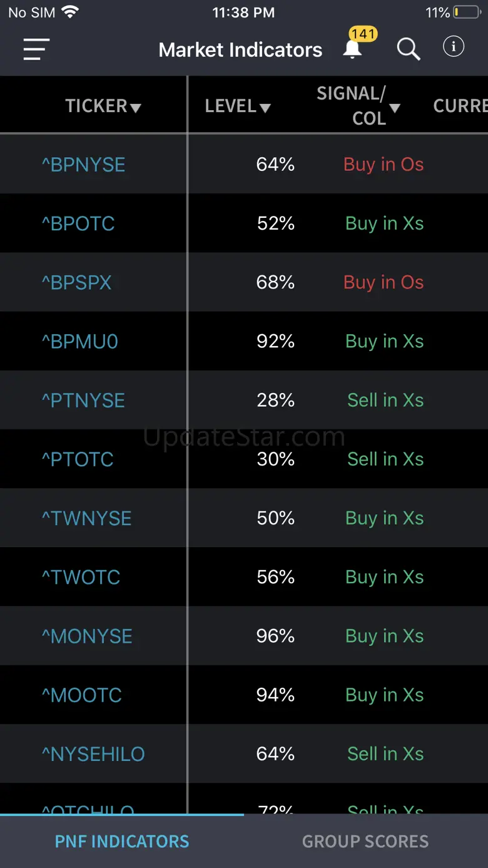Image resolution: width=488 pixels, height=868 pixels.
Task: Tap Buy in Os signal for ^BPNYSE
Action: pos(384,165)
